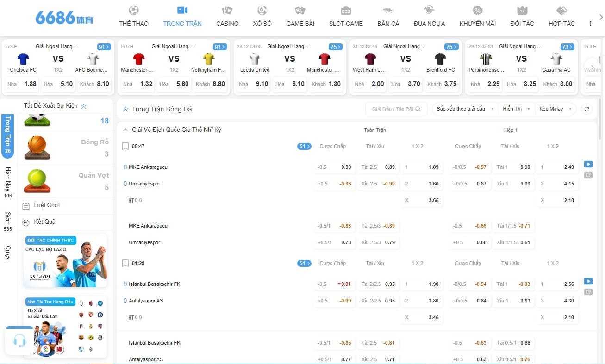Open the 51 markets badge for Basaksehir match

coord(304,263)
